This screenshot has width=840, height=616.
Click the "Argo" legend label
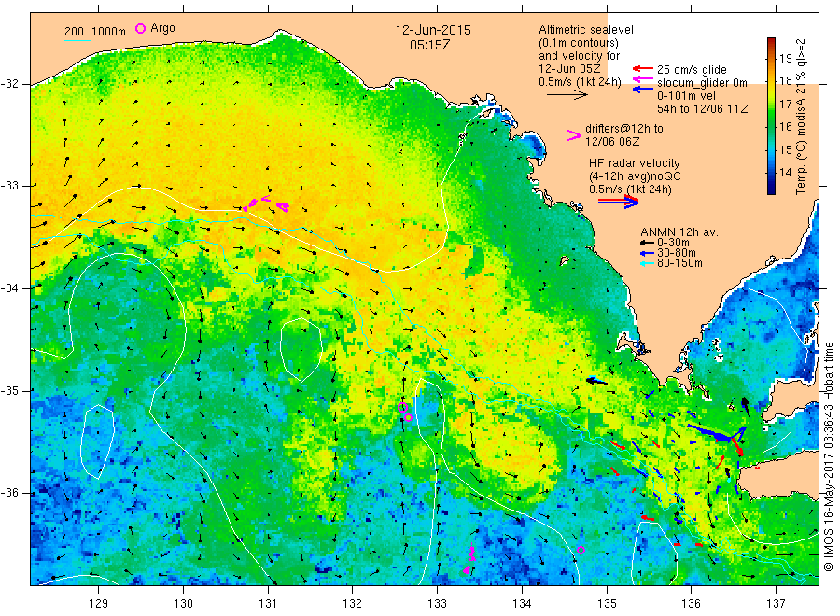coord(162,28)
